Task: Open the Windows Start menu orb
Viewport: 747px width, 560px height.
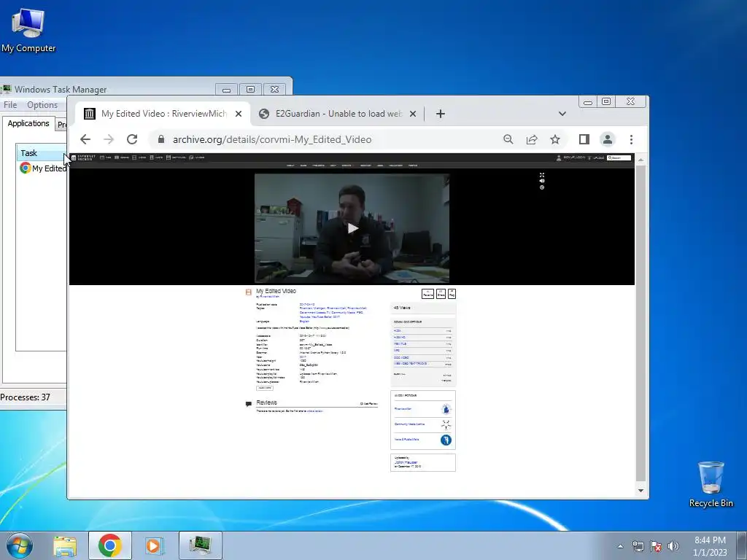Action: pos(20,545)
